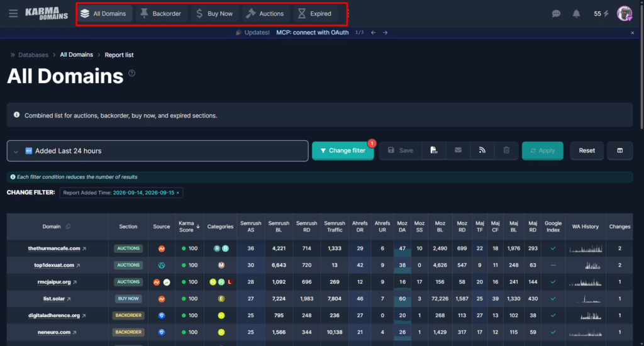
Task: Open the All Domains help icon
Action: [x=132, y=73]
